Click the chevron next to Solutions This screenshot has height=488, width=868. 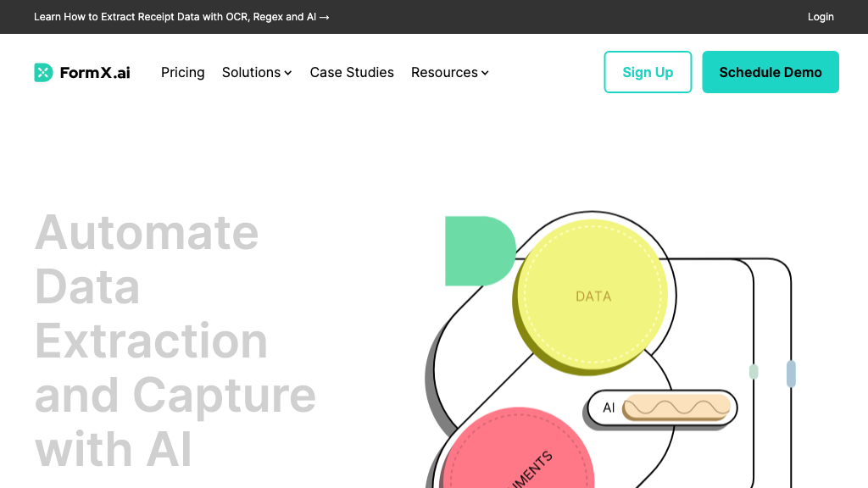288,74
